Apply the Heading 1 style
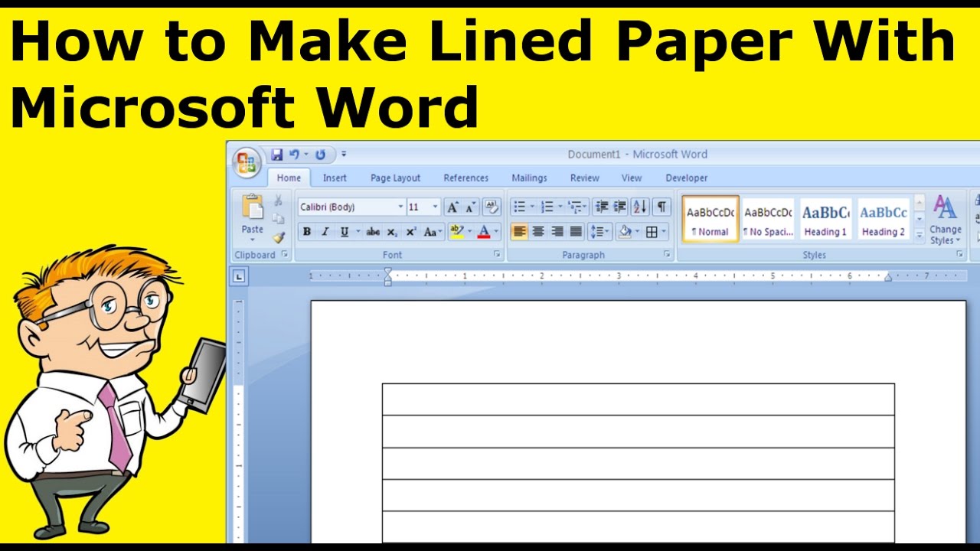The width and height of the screenshot is (980, 551). coord(825,220)
